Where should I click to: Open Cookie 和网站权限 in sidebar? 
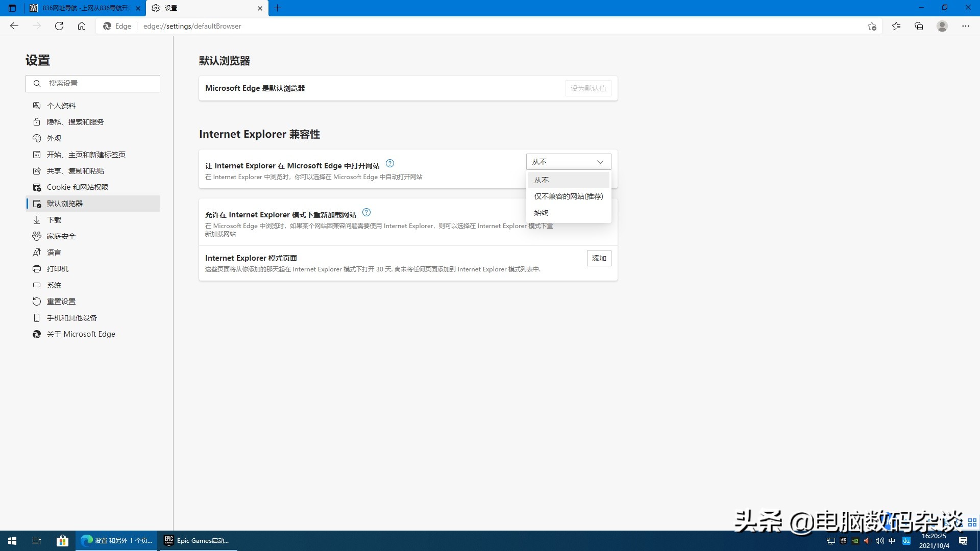coord(78,187)
